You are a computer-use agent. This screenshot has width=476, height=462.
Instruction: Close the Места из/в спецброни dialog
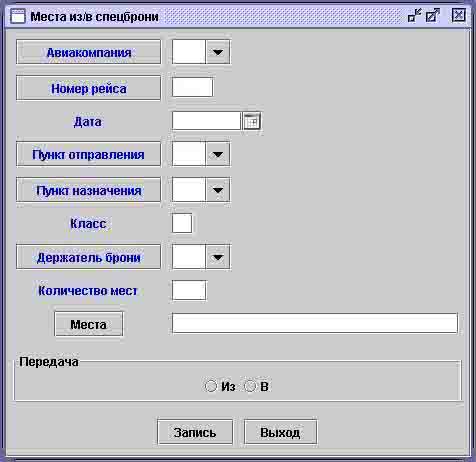[459, 15]
